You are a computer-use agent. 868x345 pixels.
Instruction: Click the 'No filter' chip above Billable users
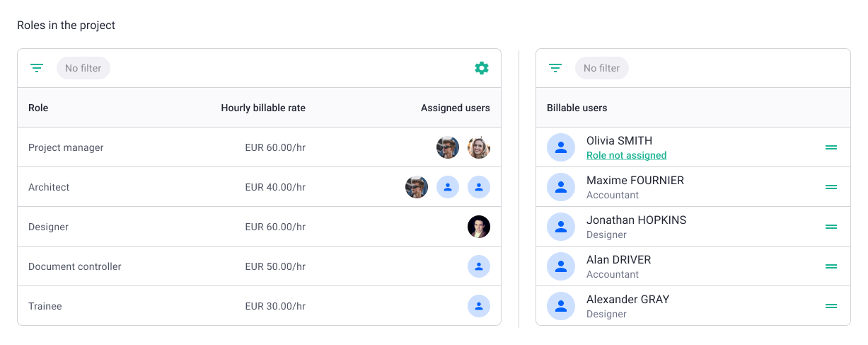point(602,68)
